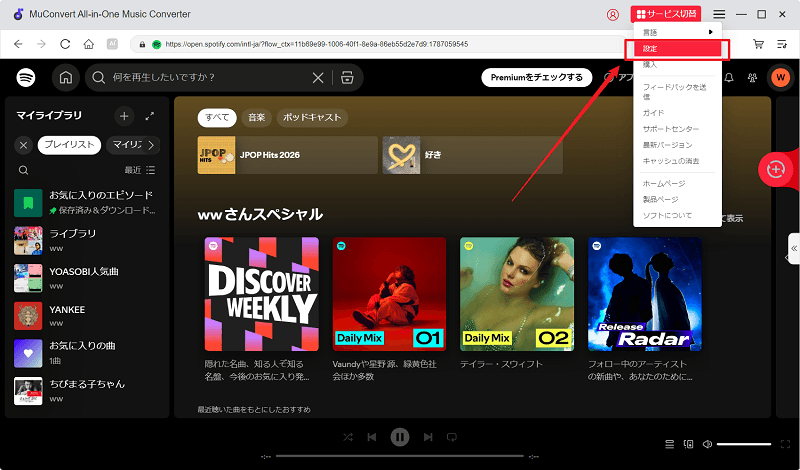The width and height of the screenshot is (800, 470).
Task: Open ライブラリ playlist in sidebar
Action: [86, 240]
